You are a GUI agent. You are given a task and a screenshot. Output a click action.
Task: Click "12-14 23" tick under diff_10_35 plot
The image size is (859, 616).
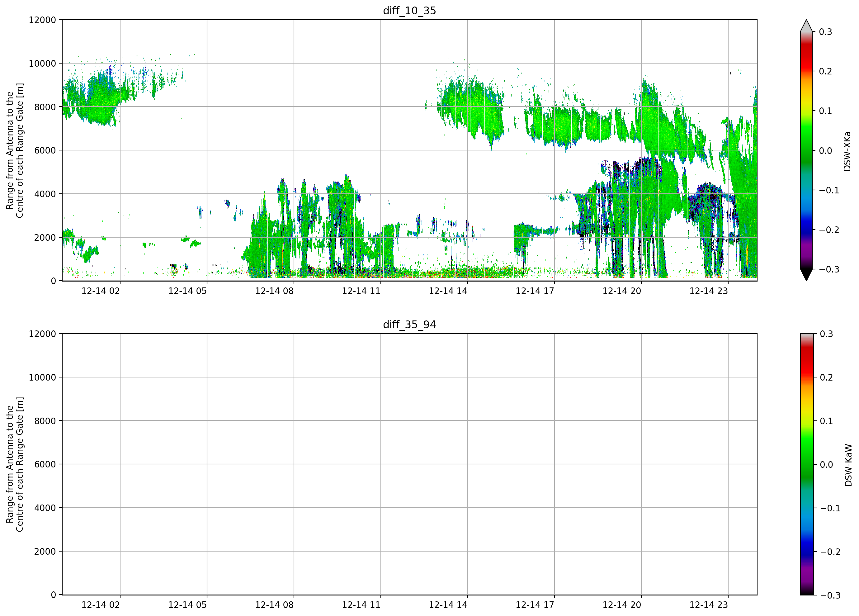click(709, 291)
